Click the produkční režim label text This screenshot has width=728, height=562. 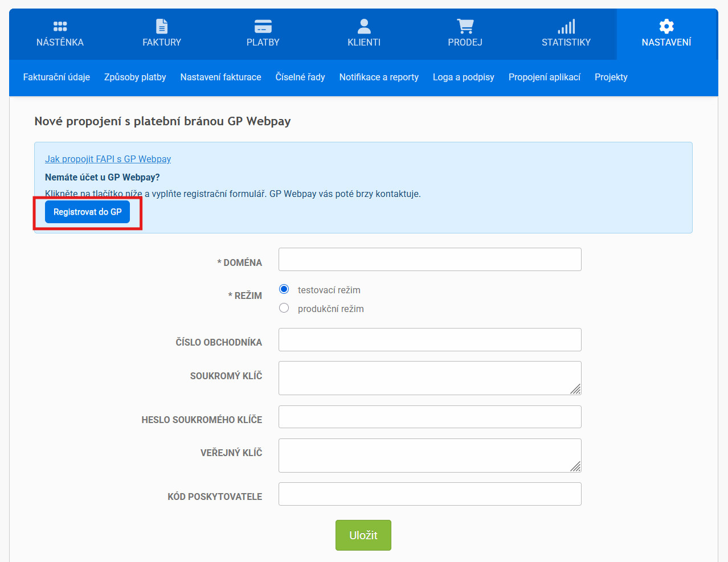(x=331, y=309)
